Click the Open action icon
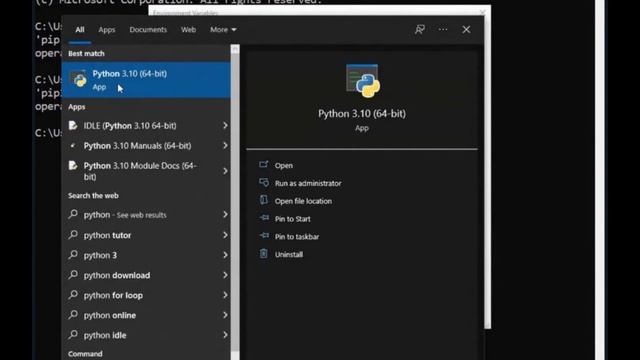The image size is (640, 360). click(264, 164)
